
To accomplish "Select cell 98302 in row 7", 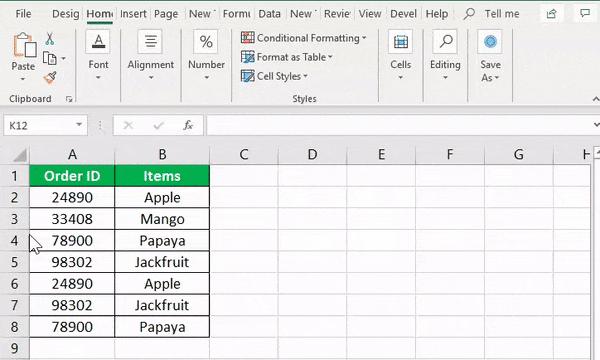I will point(72,305).
